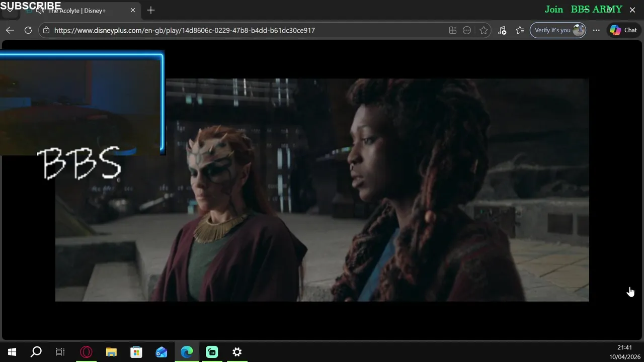Open a new browser tab
The height and width of the screenshot is (362, 644).
tap(151, 10)
